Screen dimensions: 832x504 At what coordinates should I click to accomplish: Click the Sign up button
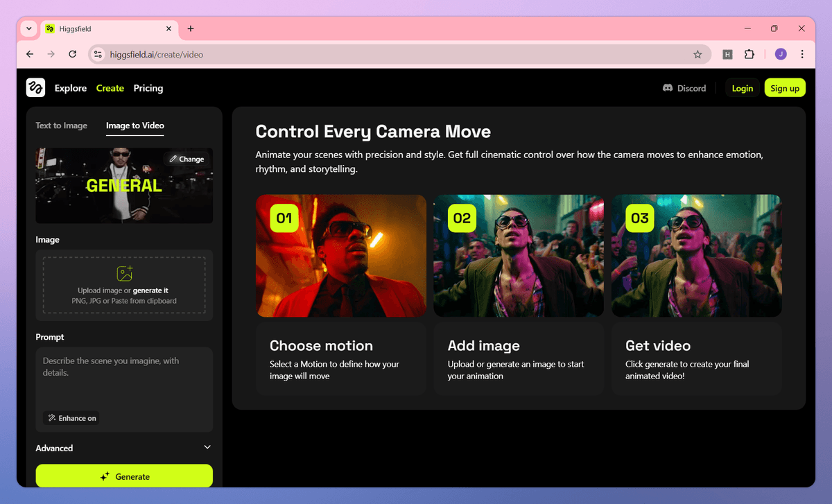pos(785,88)
